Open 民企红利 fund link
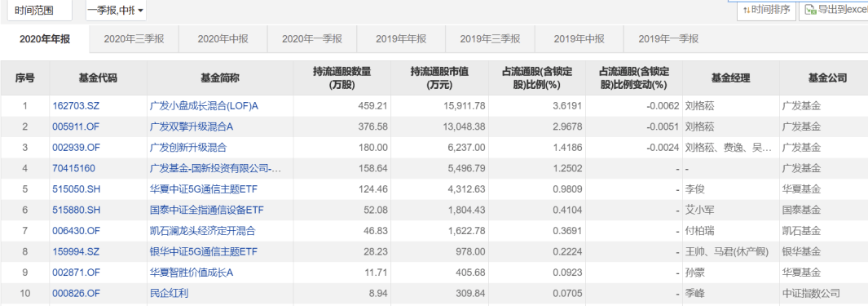Screen dimensions: 868x306 click(x=170, y=294)
